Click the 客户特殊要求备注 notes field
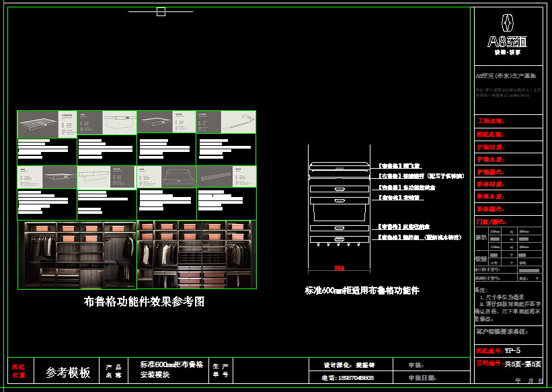Image resolution: width=552 pixels, height=392 pixels. [502, 331]
